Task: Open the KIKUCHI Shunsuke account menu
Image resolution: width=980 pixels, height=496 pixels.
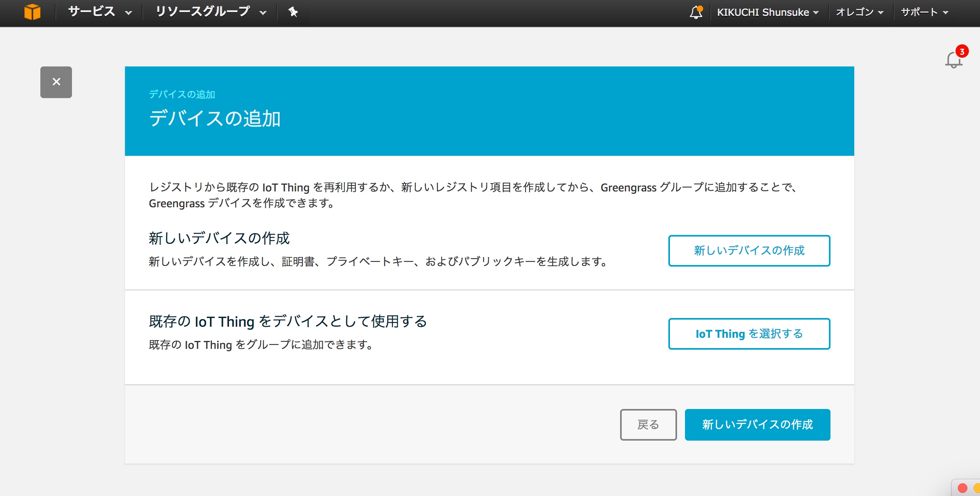Action: pyautogui.click(x=768, y=12)
